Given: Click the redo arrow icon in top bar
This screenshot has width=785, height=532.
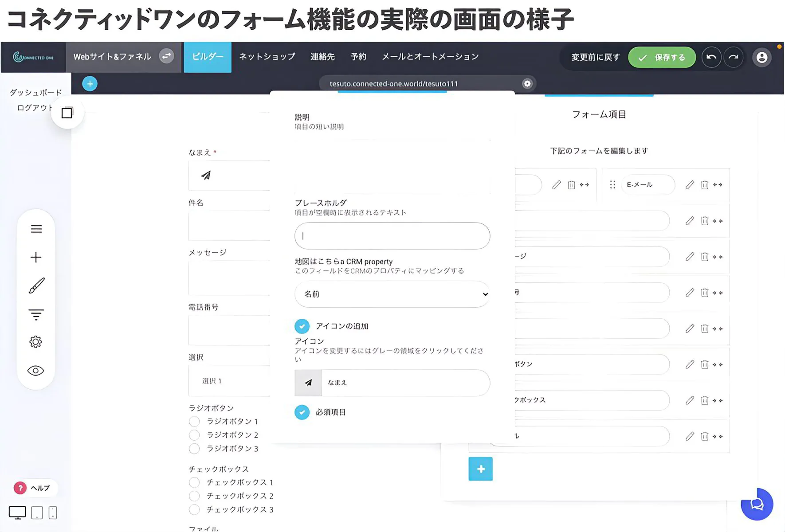Looking at the screenshot, I should tap(734, 57).
